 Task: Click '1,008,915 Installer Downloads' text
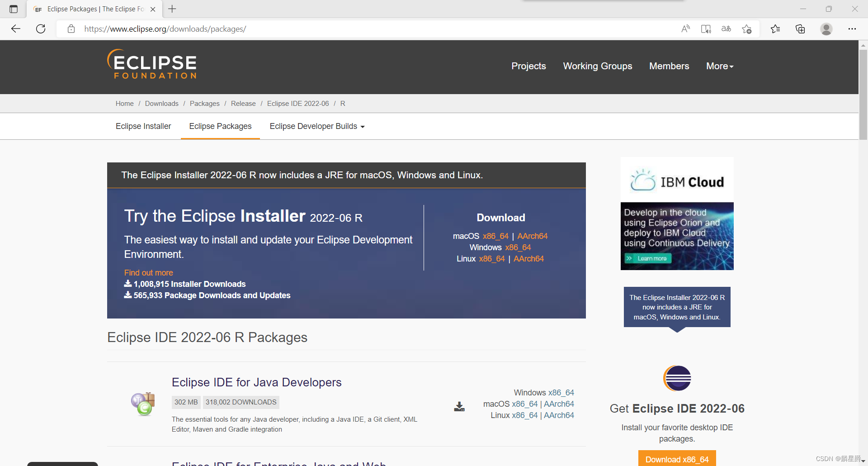[x=189, y=284]
